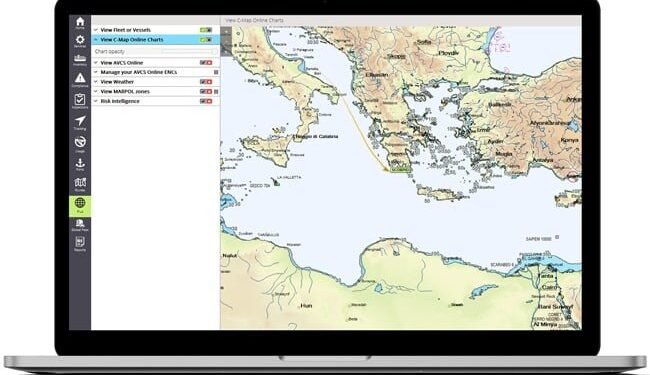Click the map zoom-in plus button

[226, 31]
